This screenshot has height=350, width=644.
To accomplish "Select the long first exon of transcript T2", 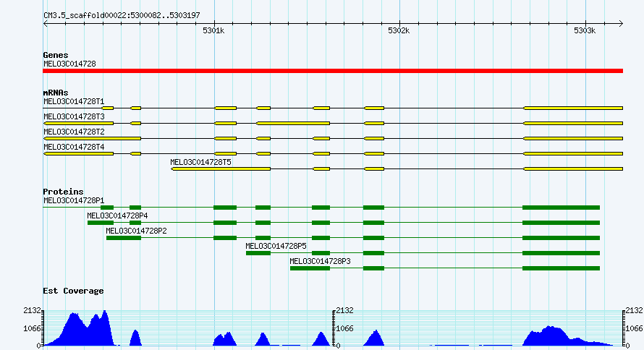I will tap(93, 138).
